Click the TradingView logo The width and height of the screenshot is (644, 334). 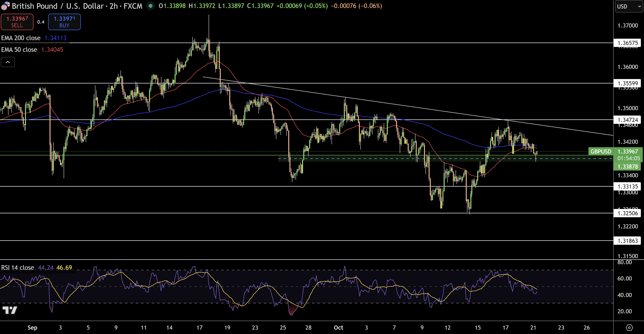[x=10, y=310]
